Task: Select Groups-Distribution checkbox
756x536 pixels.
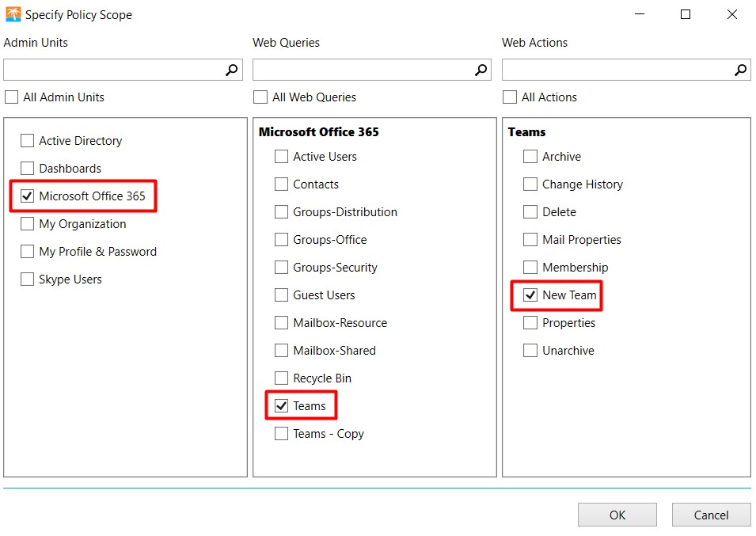Action: (x=282, y=212)
